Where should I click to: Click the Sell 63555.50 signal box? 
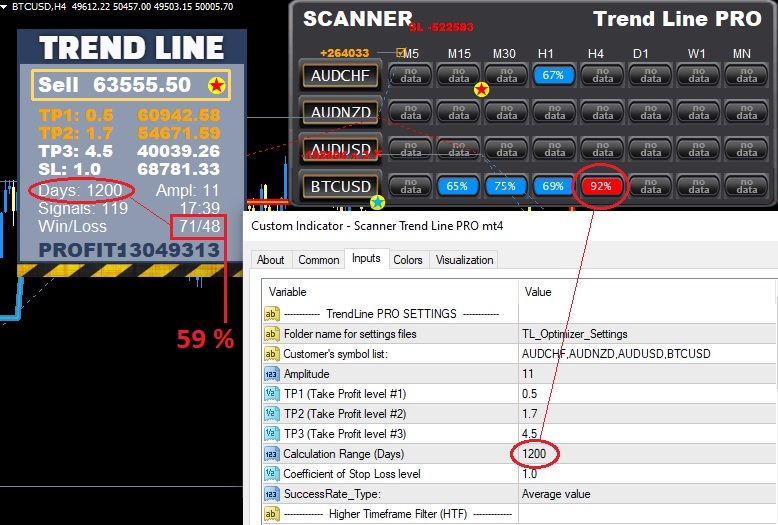click(131, 85)
